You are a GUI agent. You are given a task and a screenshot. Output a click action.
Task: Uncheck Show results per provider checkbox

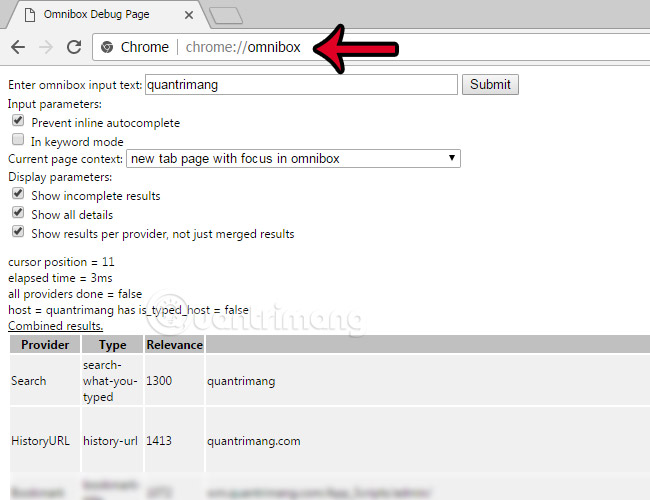click(x=18, y=232)
